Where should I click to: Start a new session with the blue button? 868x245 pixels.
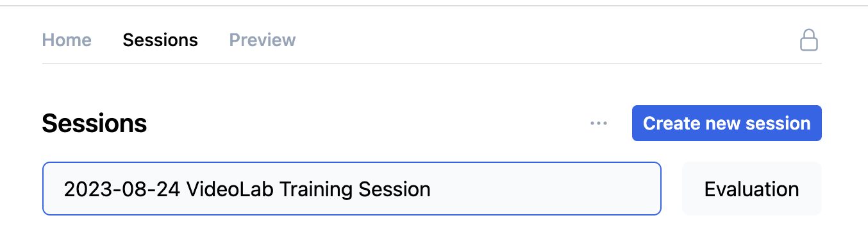[x=727, y=123]
